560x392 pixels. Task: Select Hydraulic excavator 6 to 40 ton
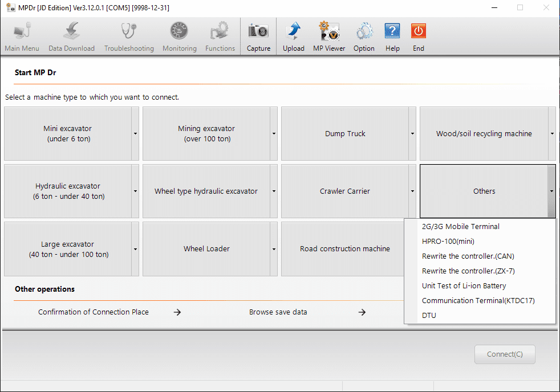(x=67, y=191)
